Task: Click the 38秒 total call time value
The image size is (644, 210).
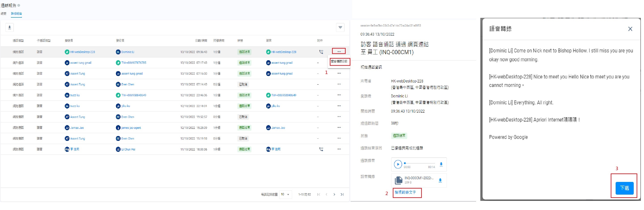Action: [x=395, y=123]
